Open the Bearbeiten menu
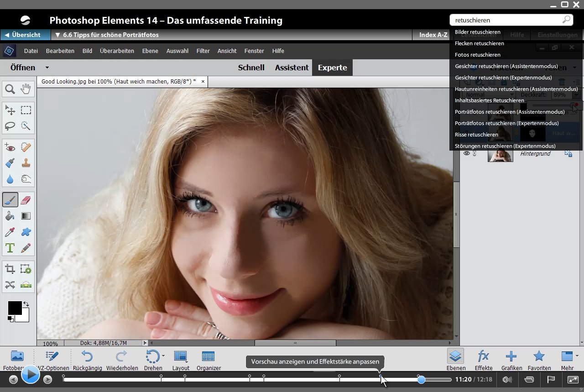584x392 pixels. tap(60, 51)
